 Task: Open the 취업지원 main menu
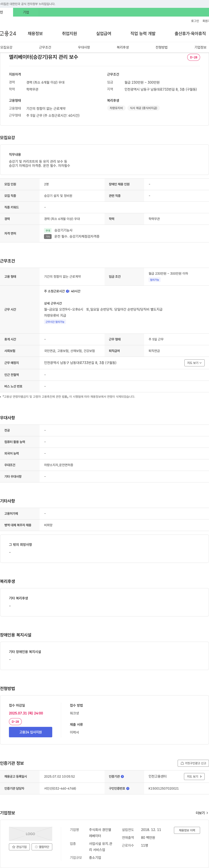click(x=69, y=34)
